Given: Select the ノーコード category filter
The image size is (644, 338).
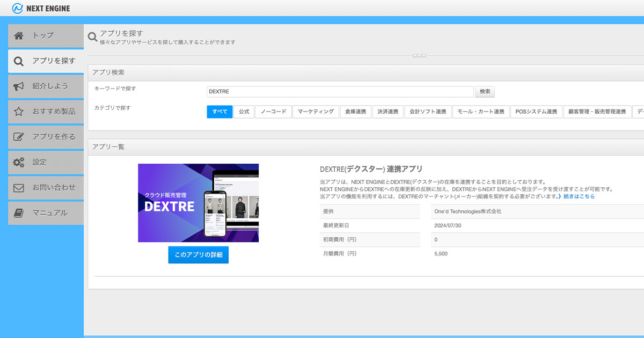Looking at the screenshot, I should [x=274, y=112].
